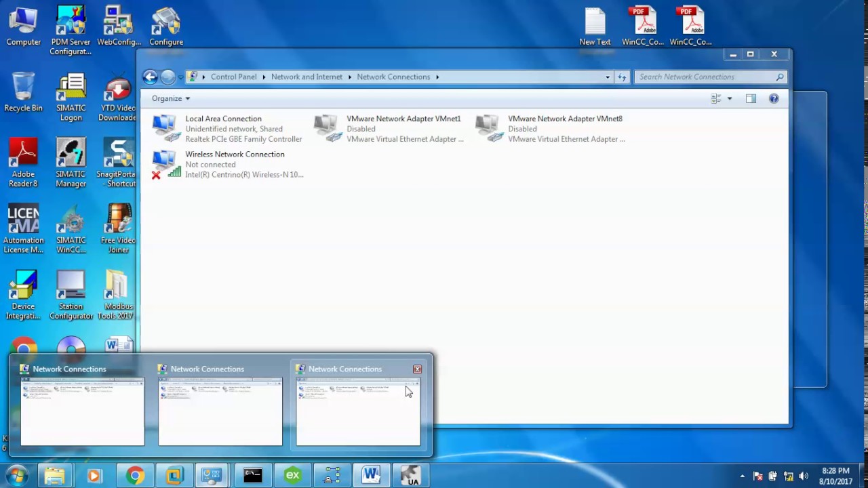
Task: Select the VMware Network Adapter VMnet1 icon
Action: tap(327, 129)
